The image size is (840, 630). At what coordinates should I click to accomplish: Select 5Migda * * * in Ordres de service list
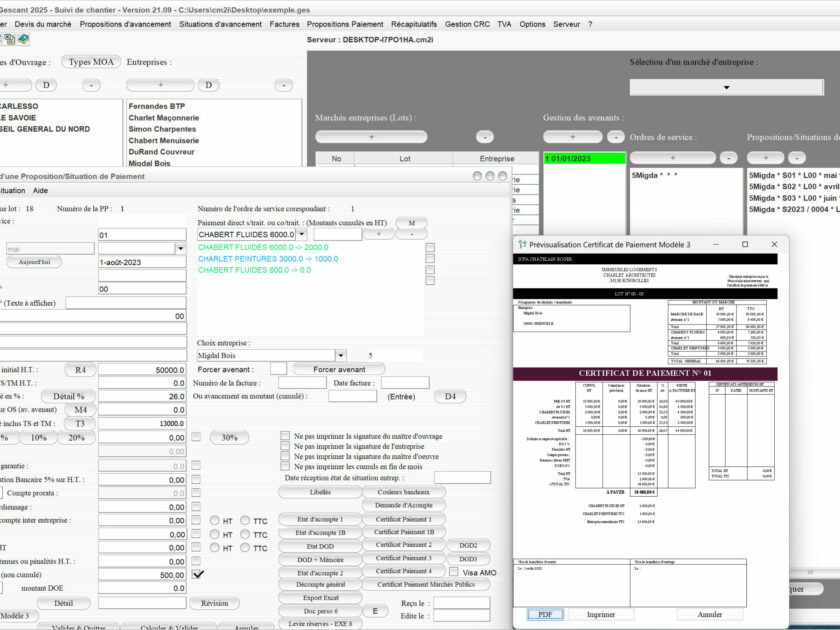pos(654,175)
